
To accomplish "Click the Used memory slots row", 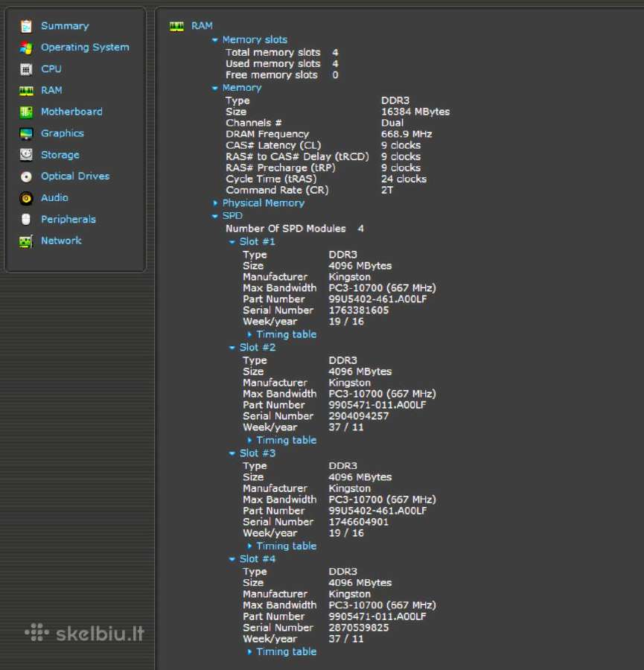I will pos(282,64).
